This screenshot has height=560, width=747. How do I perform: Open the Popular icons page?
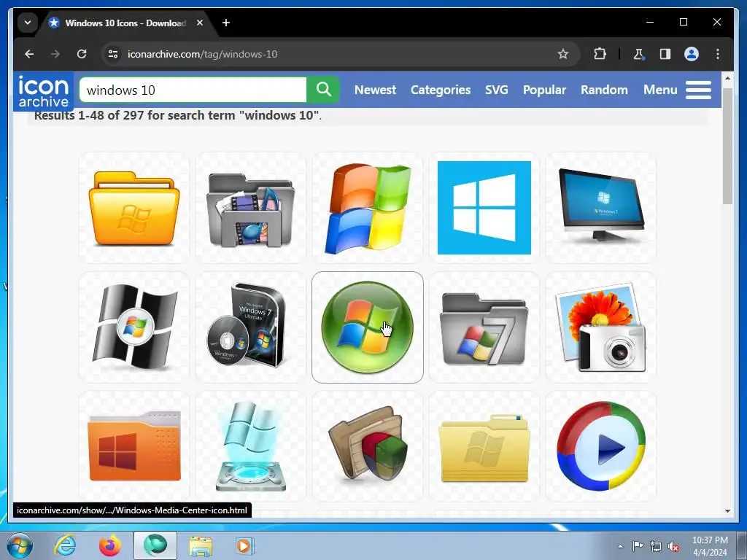544,90
